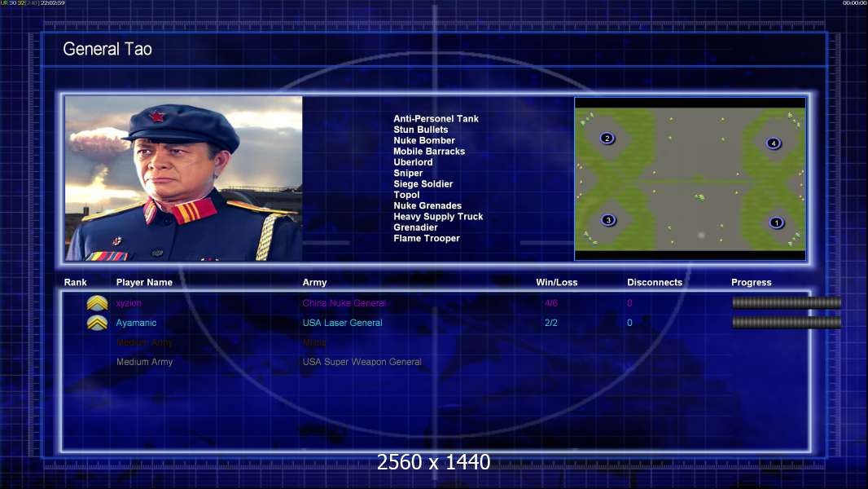Select player name "Ayamanic"

pos(136,323)
